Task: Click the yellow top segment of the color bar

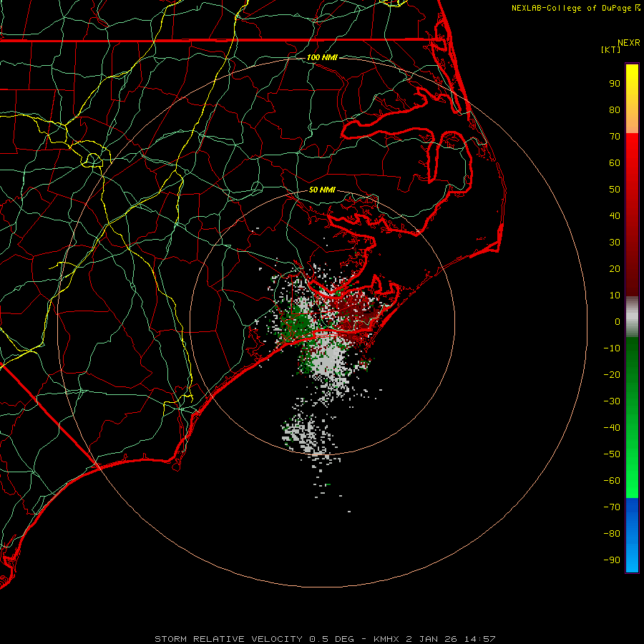Action: [x=632, y=99]
